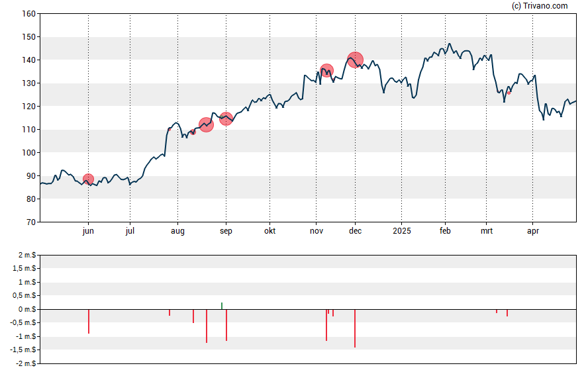Click the '100' price axis label
The image size is (588, 374).
click(29, 153)
